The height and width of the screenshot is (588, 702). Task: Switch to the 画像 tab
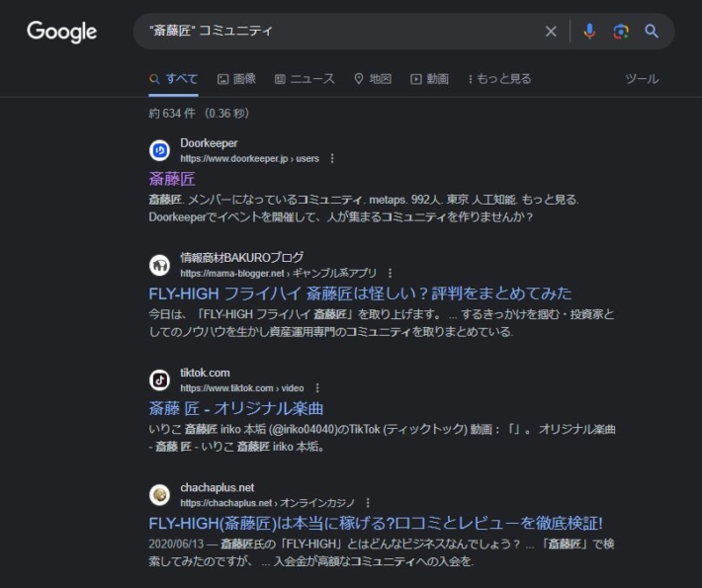(236, 79)
